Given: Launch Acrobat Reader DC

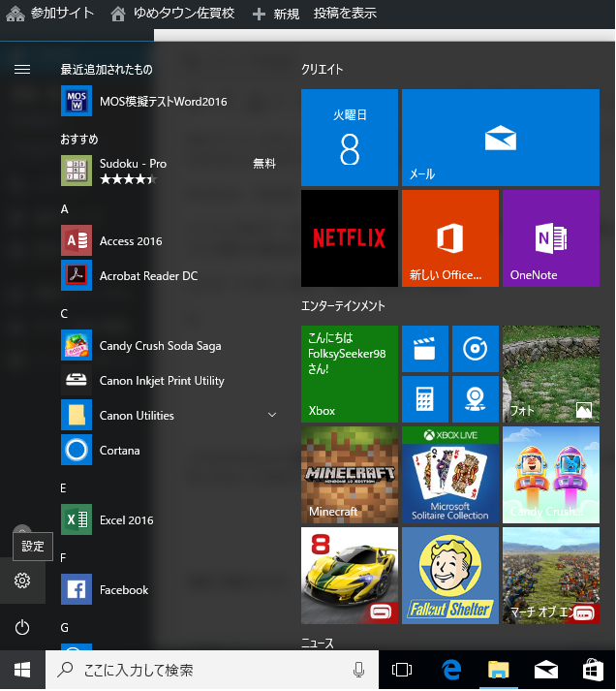Looking at the screenshot, I should (x=169, y=276).
